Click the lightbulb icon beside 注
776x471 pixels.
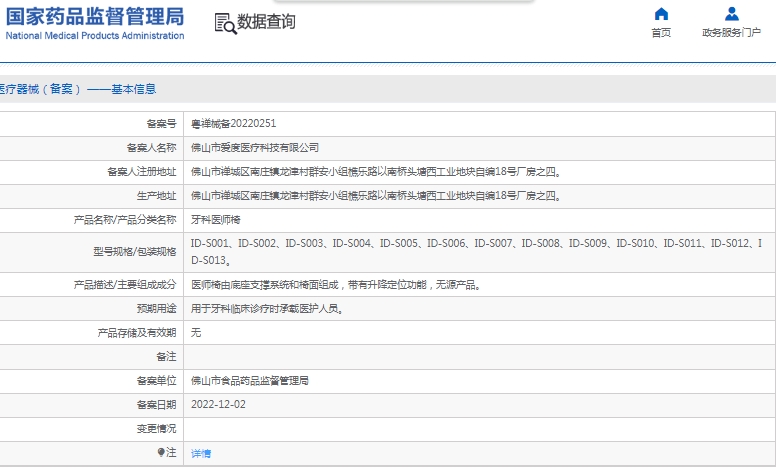[161, 452]
